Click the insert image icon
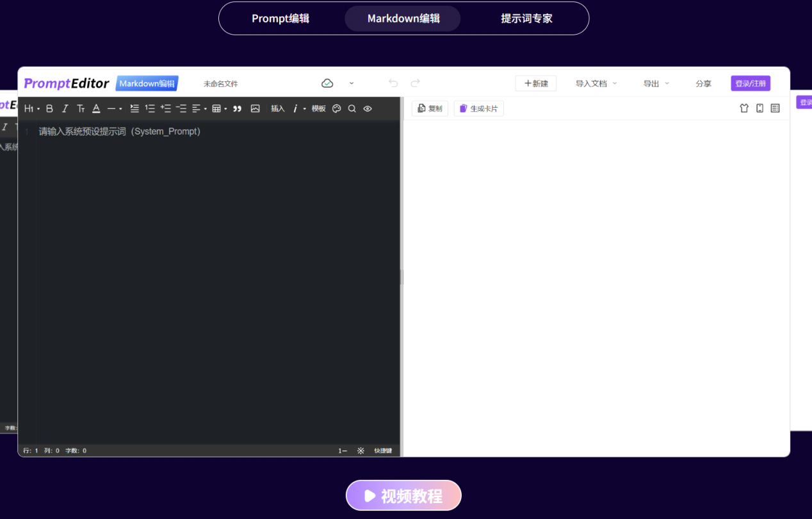812x519 pixels. coord(255,109)
